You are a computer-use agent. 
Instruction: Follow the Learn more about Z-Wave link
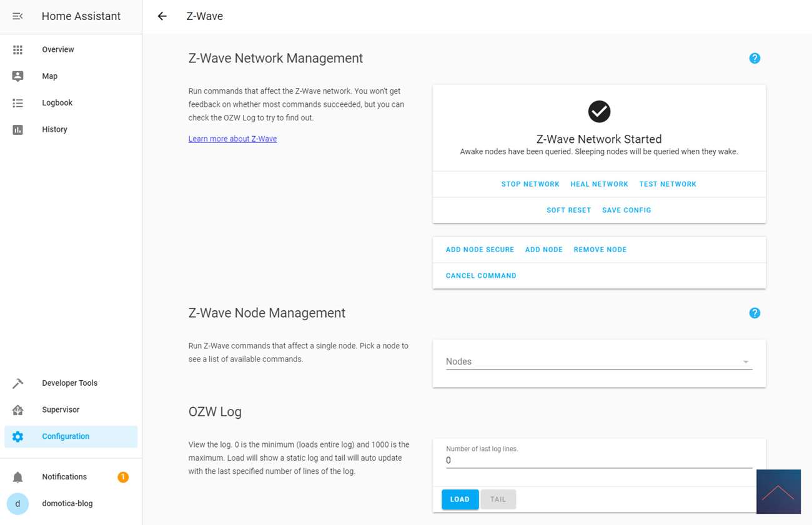(232, 139)
